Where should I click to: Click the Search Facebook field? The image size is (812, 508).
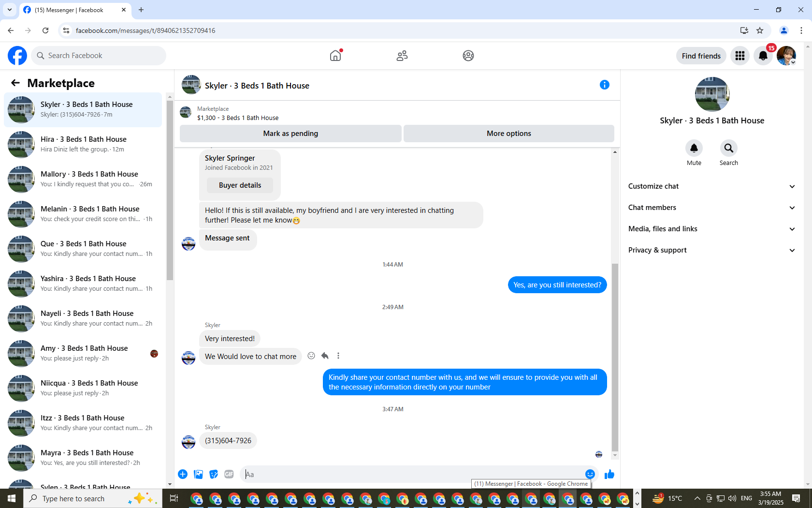99,56
